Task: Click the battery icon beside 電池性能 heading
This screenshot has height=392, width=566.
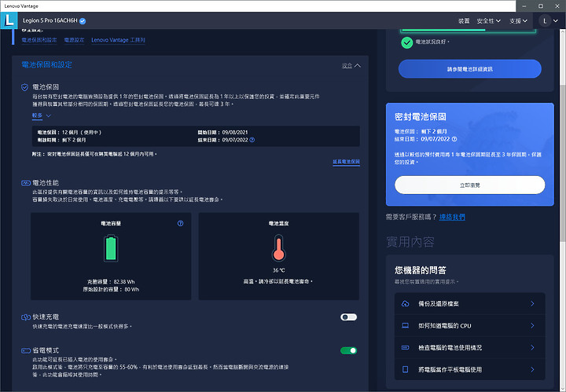Action: click(x=26, y=183)
